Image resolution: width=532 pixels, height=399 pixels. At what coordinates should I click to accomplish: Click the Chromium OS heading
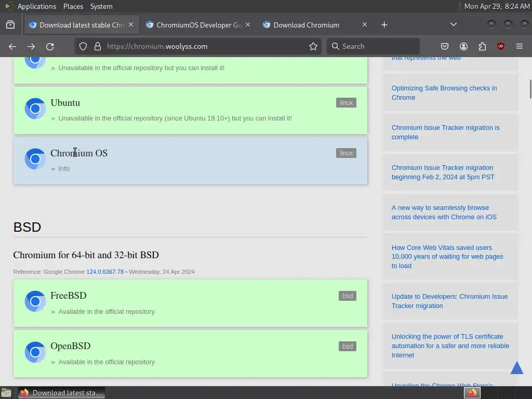79,153
